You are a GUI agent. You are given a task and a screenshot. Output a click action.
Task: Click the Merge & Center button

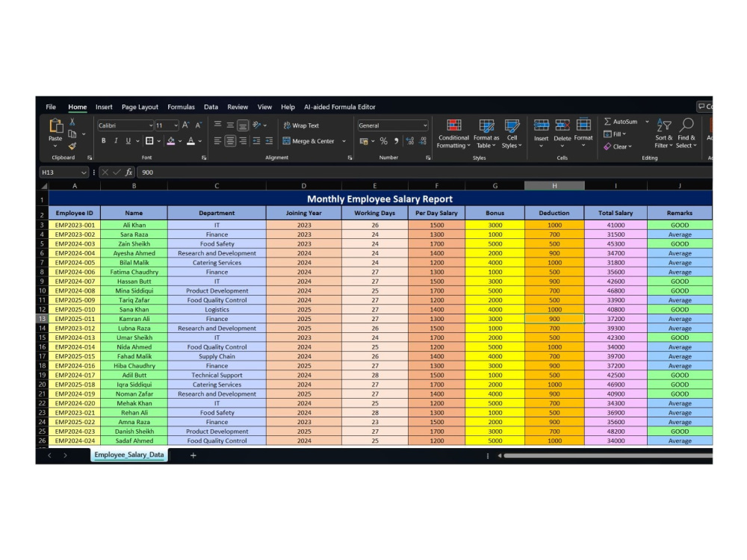(309, 141)
